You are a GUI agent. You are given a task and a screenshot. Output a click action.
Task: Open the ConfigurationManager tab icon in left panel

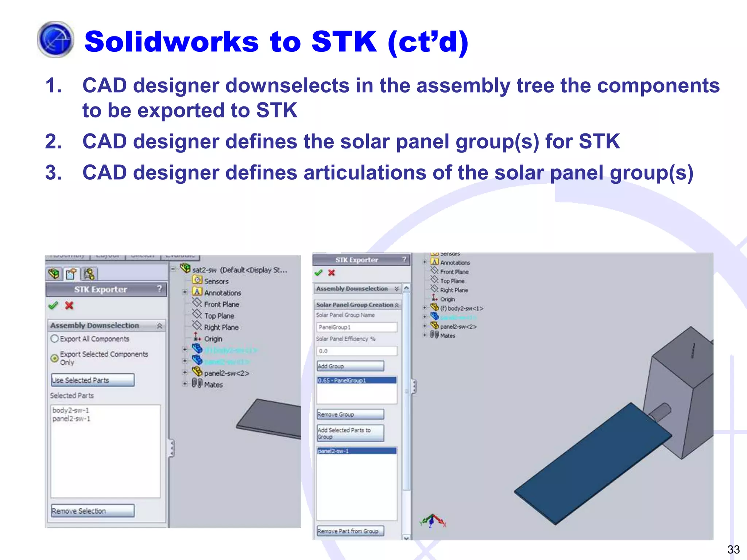[89, 273]
